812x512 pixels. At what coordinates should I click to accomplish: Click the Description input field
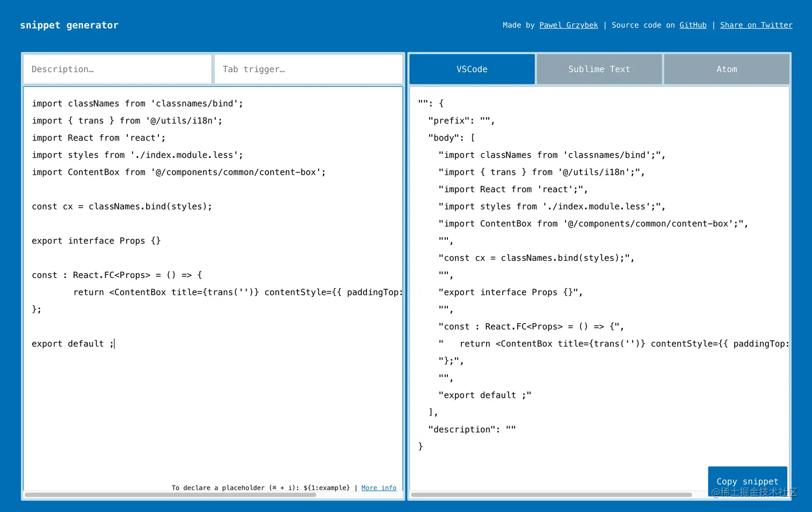[117, 69]
